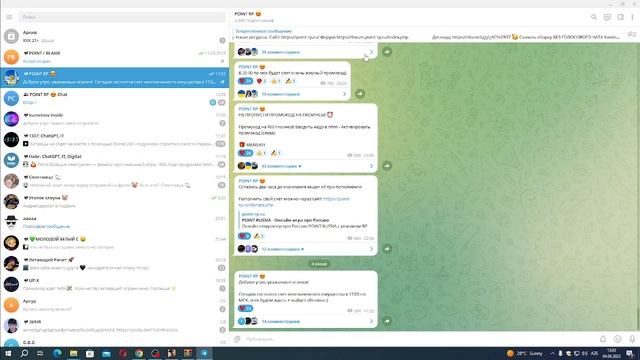This screenshot has width=640, height=360.
Task: Select the currently highlighted POINT RP channel row
Action: tap(115, 78)
